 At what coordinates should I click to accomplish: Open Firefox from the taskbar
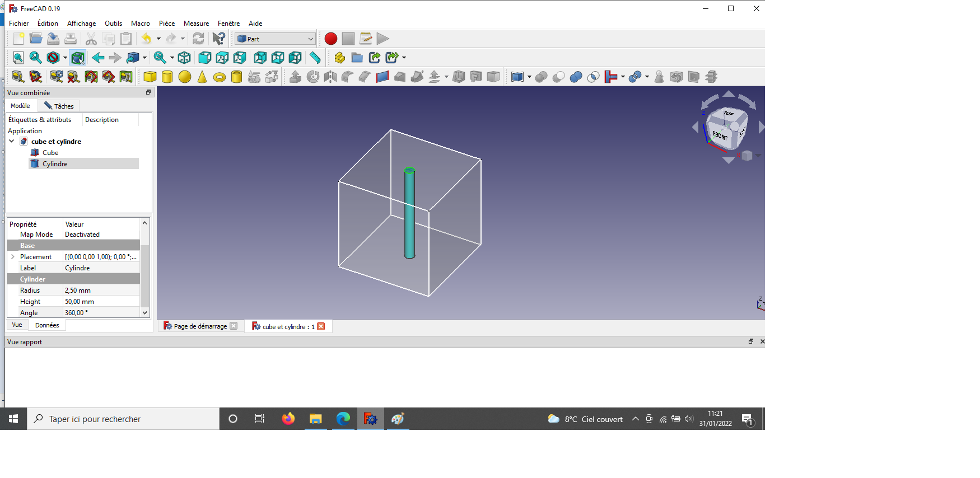click(288, 419)
